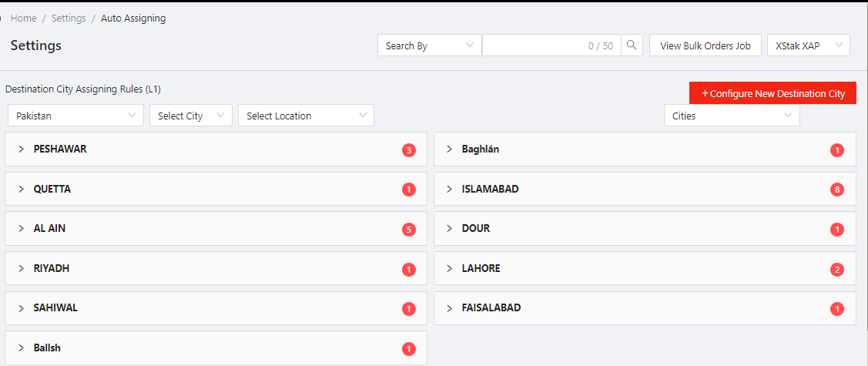This screenshot has width=868, height=366.
Task: Click LAHORE's red badge showing 2
Action: click(837, 270)
